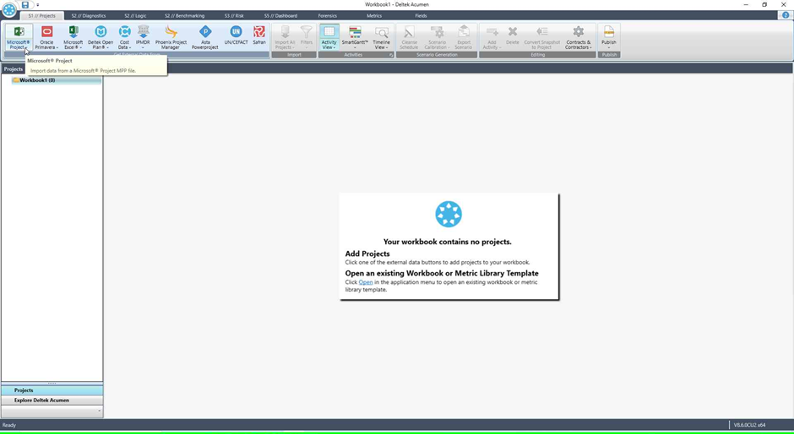
Task: Open the Fields ribbon tab
Action: [421, 16]
